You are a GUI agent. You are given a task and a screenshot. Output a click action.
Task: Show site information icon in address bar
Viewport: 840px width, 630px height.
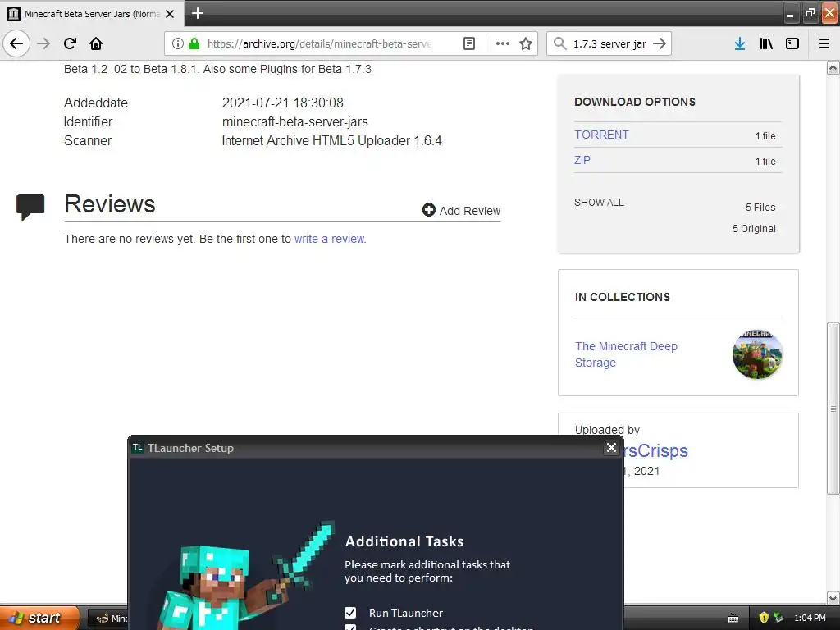(177, 43)
